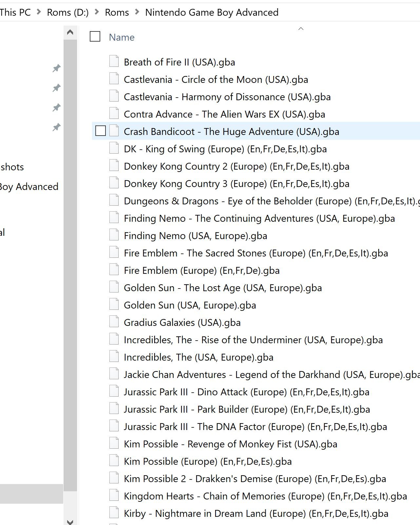Expand breadcrumb chevron after Roms (D:)

[x=97, y=12]
